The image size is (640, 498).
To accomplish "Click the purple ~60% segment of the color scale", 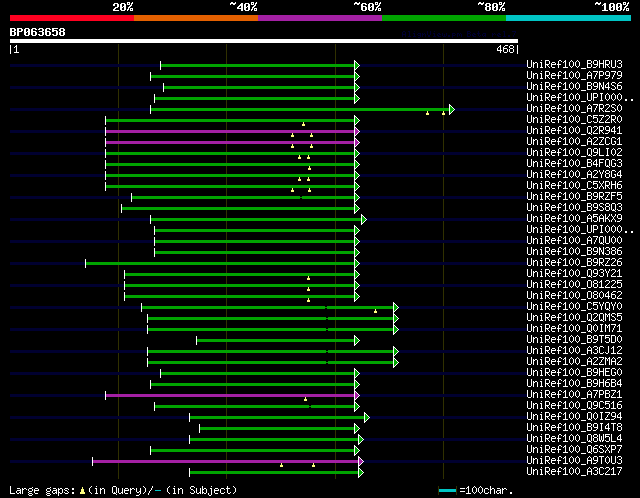I will pyautogui.click(x=320, y=18).
